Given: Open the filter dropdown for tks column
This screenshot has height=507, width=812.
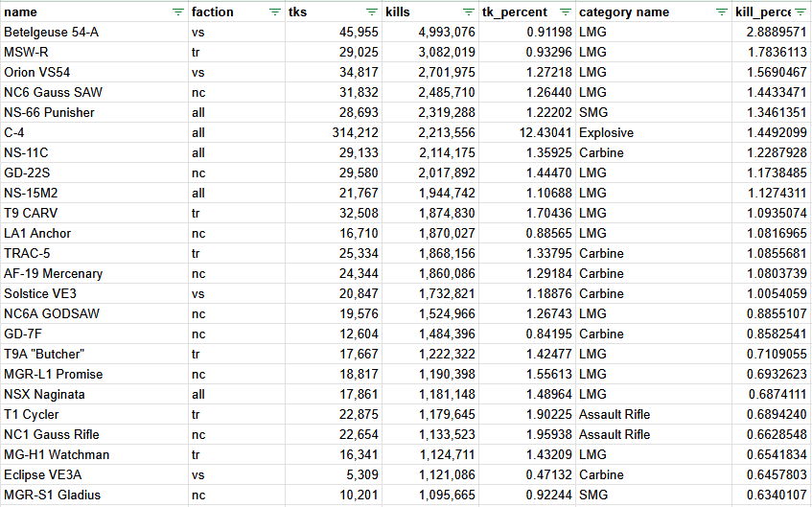Looking at the screenshot, I should pos(371,12).
